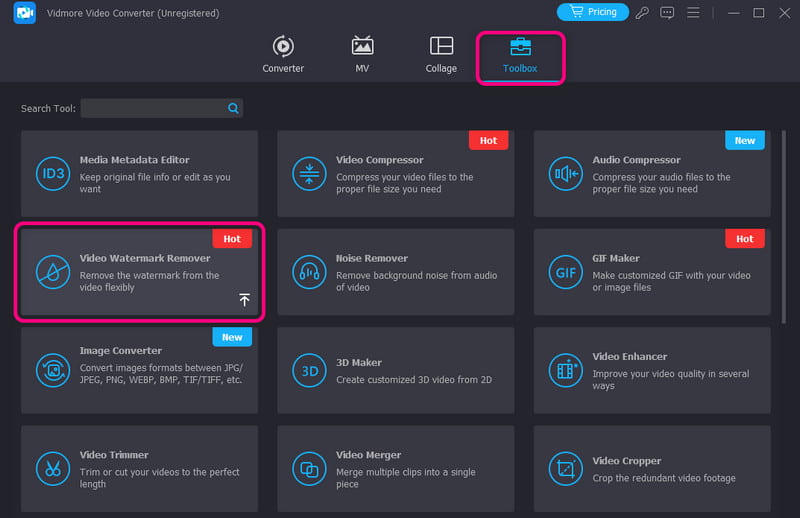800x518 pixels.
Task: Click the Video Enhancer icon
Action: (565, 370)
